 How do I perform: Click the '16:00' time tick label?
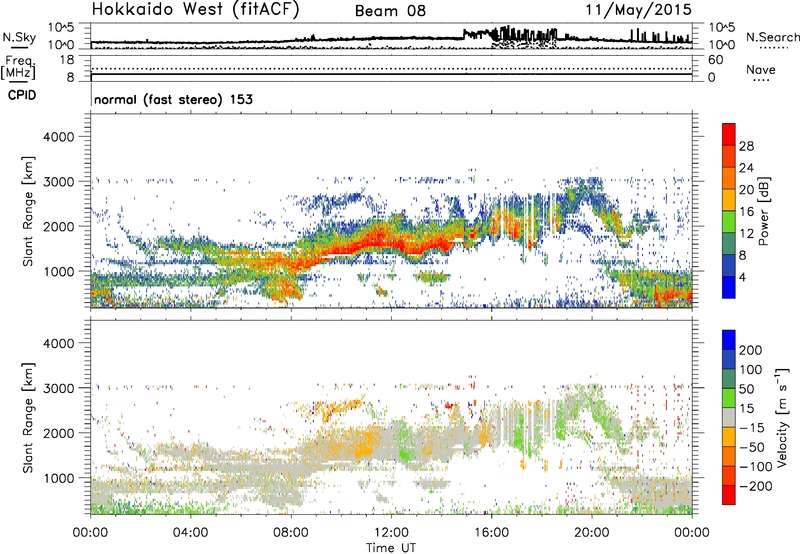coord(491,533)
